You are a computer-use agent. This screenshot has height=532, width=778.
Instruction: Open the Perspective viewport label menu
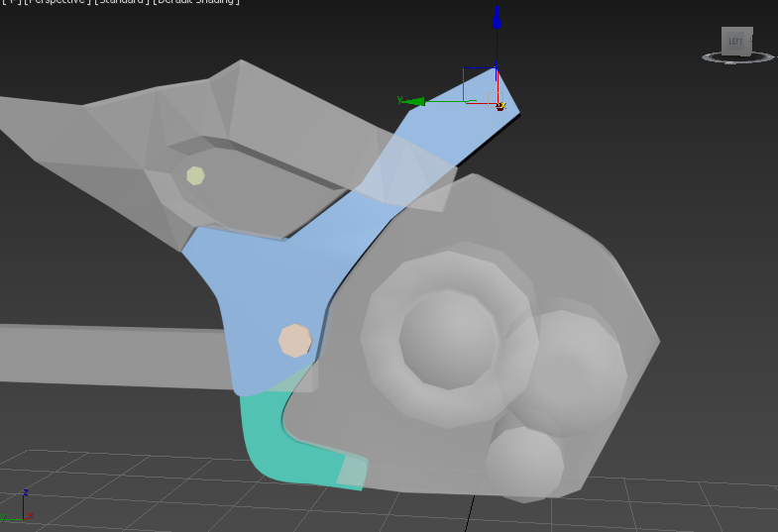(x=56, y=2)
